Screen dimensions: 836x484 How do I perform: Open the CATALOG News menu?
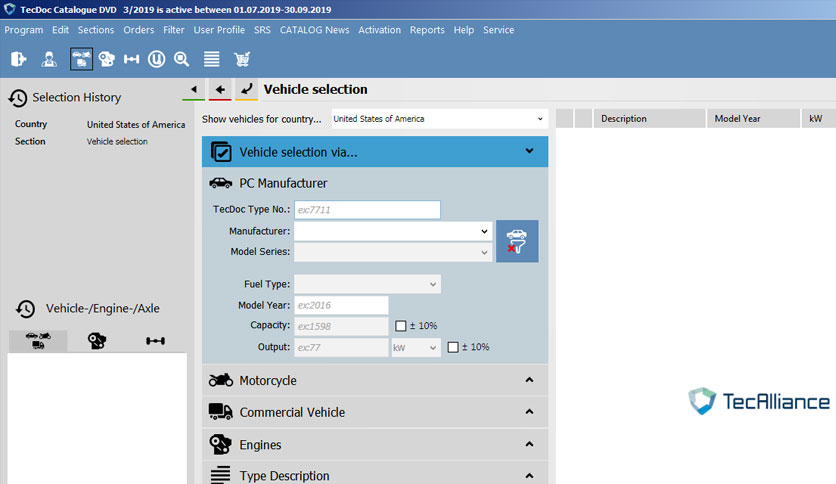coord(315,30)
